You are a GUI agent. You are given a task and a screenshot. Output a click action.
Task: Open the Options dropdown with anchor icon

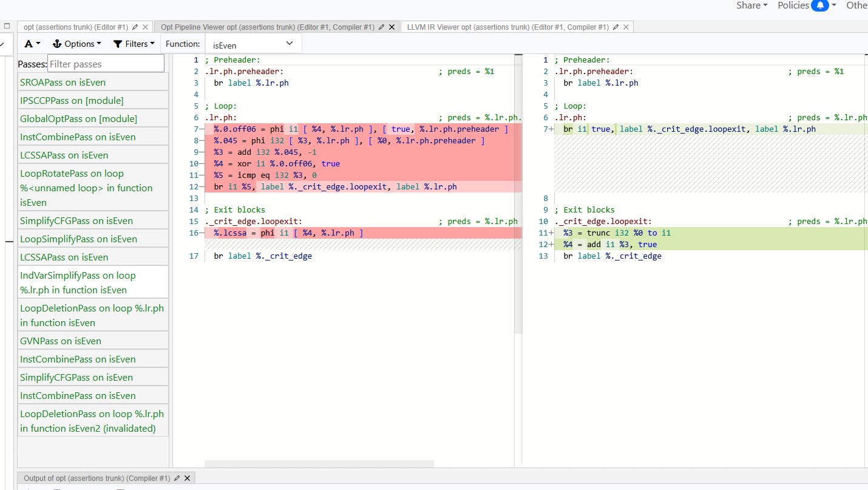tap(77, 44)
